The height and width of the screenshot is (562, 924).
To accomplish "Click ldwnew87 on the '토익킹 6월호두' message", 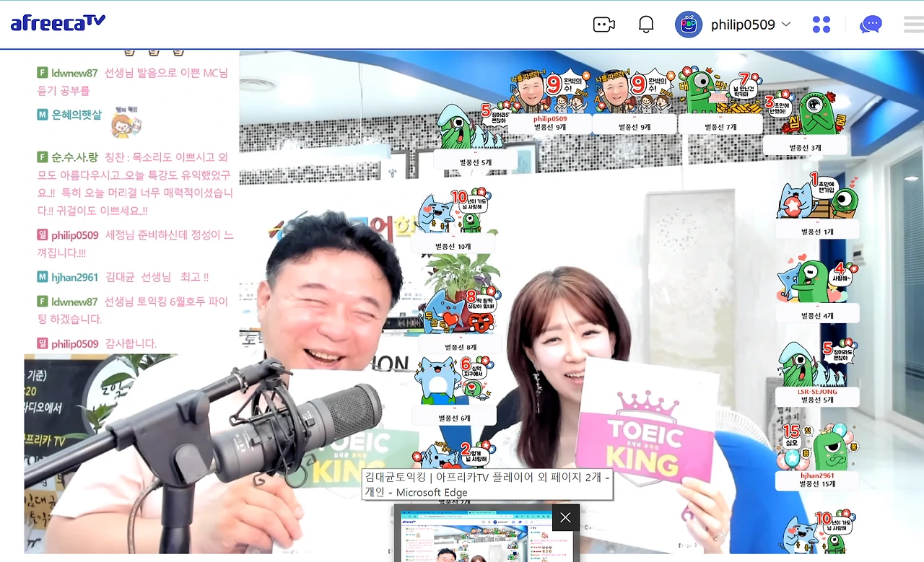I will tap(74, 302).
